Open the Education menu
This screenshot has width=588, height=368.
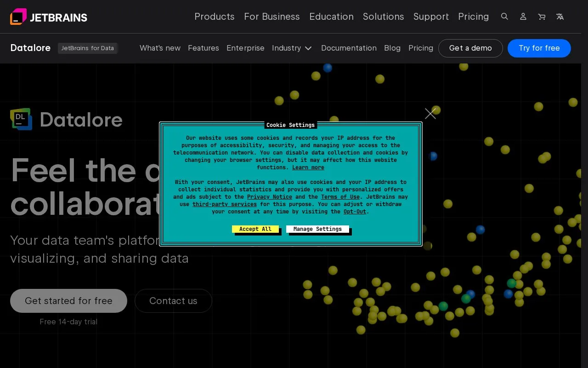(331, 17)
